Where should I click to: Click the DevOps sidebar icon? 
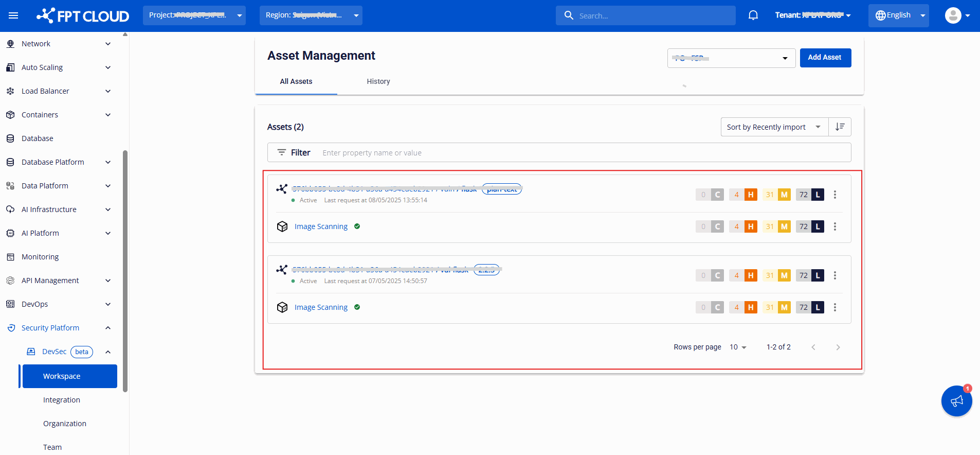(x=10, y=304)
